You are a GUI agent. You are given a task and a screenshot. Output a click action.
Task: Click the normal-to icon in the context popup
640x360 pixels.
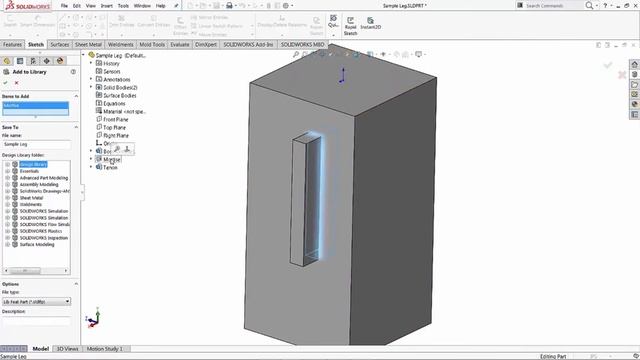pyautogui.click(x=127, y=149)
